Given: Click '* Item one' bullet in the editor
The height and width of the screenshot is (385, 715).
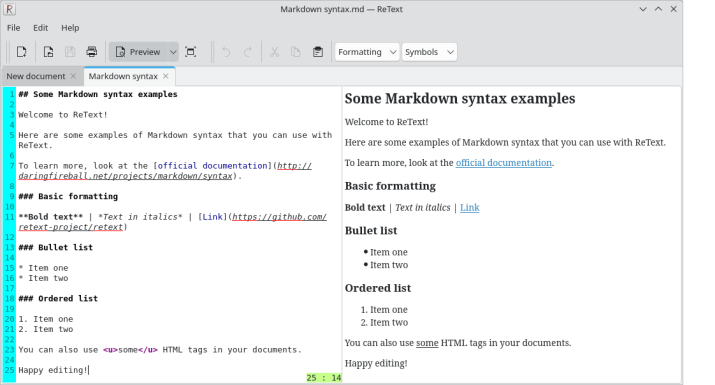Looking at the screenshot, I should pyautogui.click(x=43, y=268).
